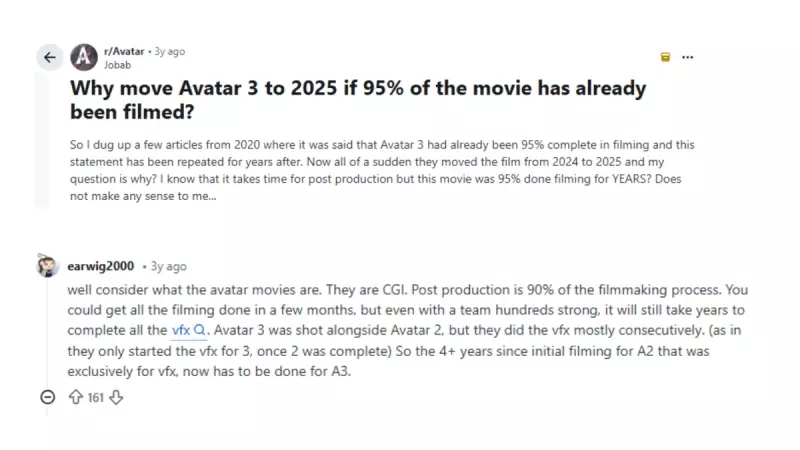Click the comment's 3y ago timestamp
This screenshot has width=800, height=450.
pyautogui.click(x=167, y=267)
